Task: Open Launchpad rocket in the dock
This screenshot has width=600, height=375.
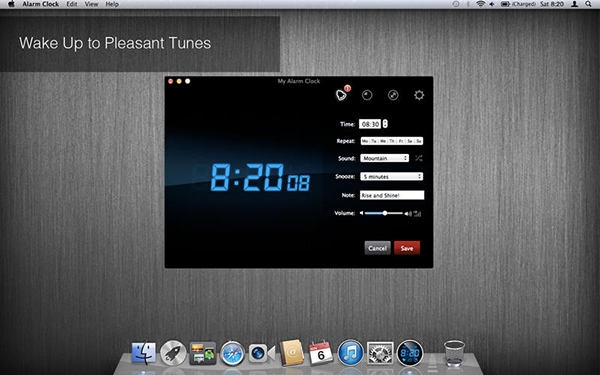Action: click(173, 353)
